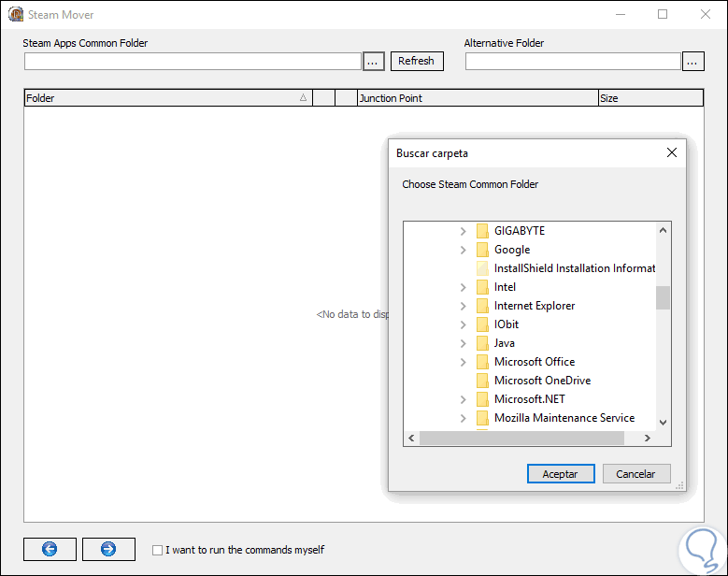Screen dimensions: 728x576
Task: Click the Size column header
Action: coord(650,98)
